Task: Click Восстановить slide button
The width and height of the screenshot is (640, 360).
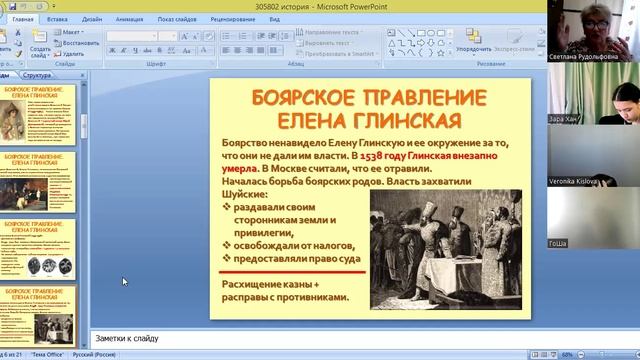Action: (77, 43)
